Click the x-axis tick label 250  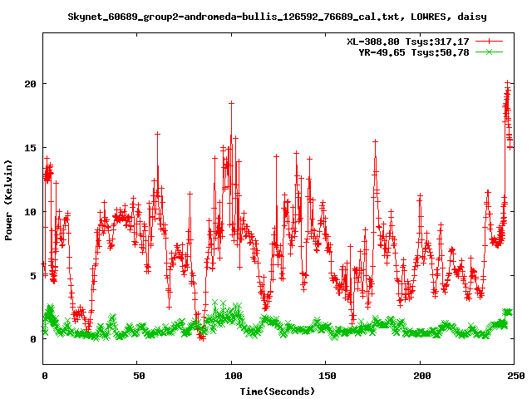click(x=516, y=376)
